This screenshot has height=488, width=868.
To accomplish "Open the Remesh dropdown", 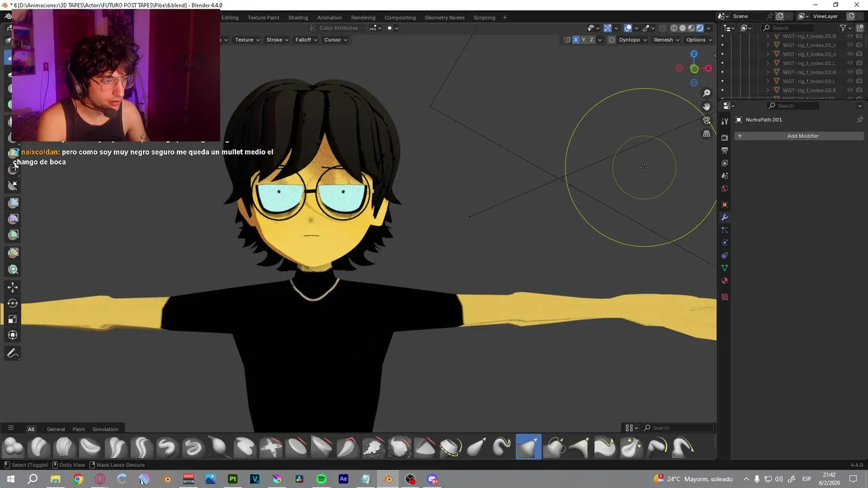I will pyautogui.click(x=666, y=40).
